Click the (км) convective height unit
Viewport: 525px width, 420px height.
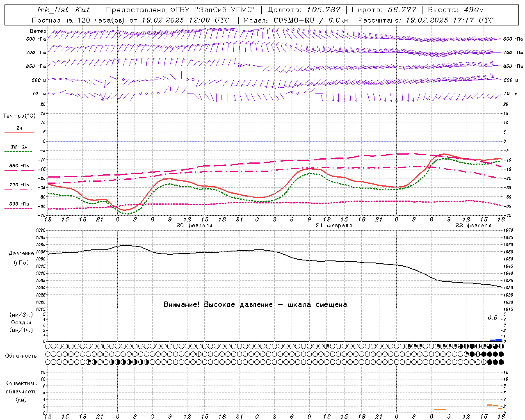[21, 399]
